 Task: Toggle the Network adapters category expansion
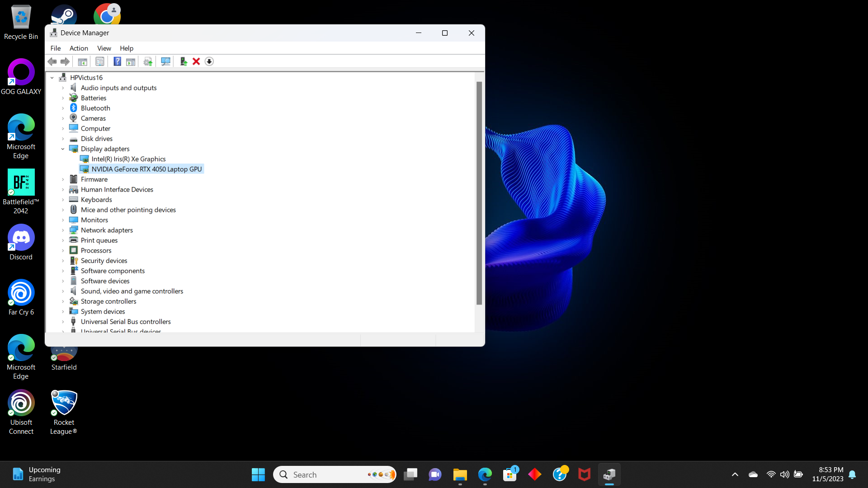[x=63, y=230]
